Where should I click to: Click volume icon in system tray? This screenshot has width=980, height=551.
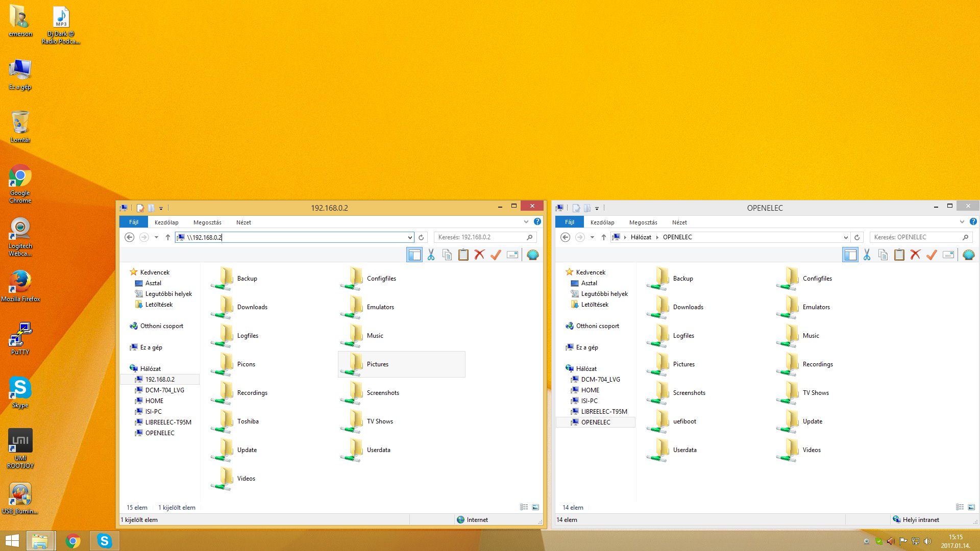927,541
